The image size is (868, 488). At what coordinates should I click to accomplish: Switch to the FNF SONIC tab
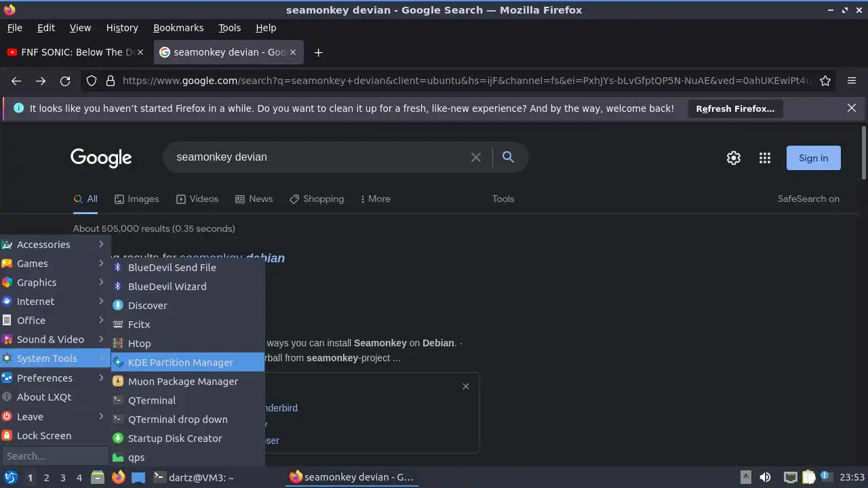77,52
